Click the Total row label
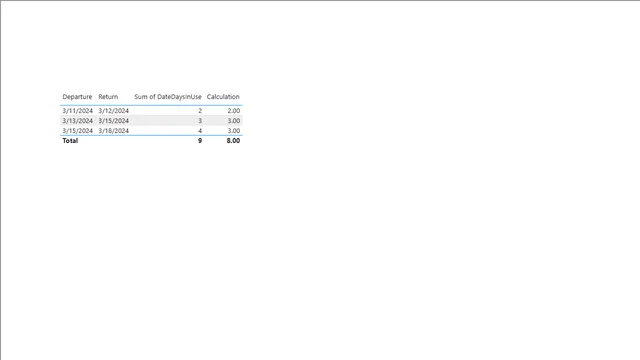The width and height of the screenshot is (640, 360). [70, 140]
